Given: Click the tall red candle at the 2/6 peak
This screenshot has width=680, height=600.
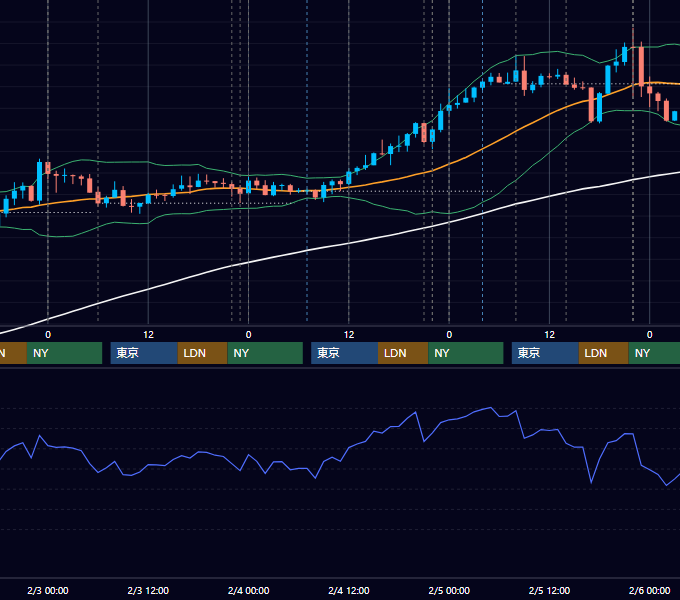Looking at the screenshot, I should click(x=641, y=66).
